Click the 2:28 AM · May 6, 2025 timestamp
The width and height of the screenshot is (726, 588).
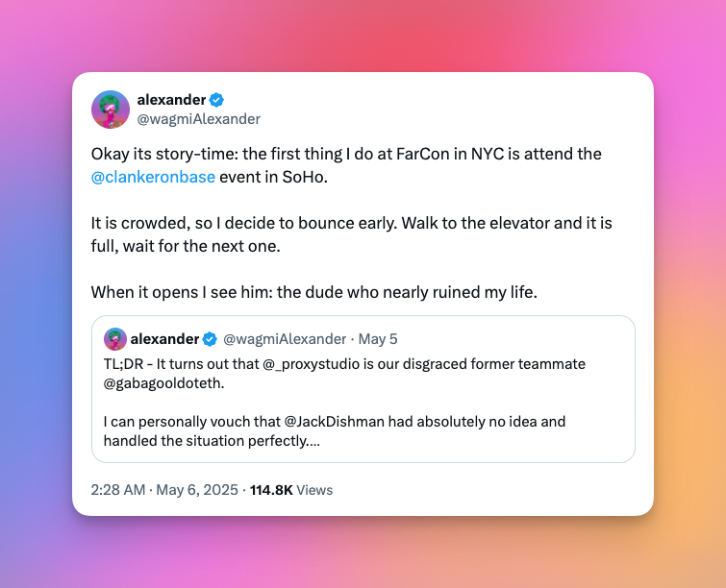click(164, 490)
